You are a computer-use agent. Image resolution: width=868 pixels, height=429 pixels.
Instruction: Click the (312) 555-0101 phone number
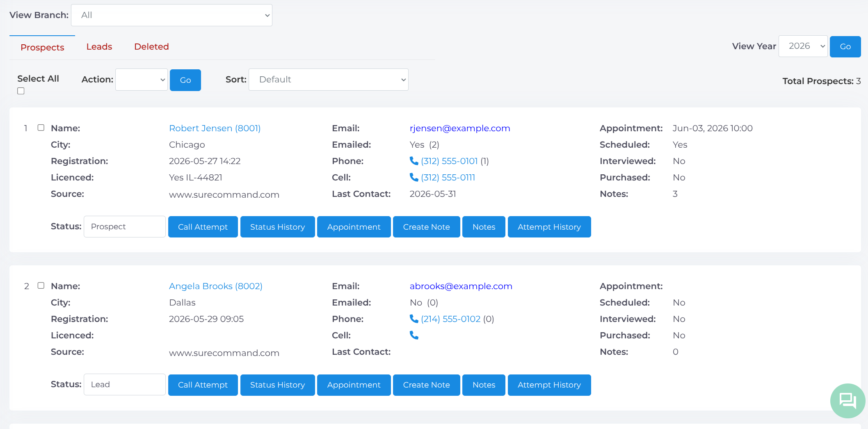click(449, 161)
